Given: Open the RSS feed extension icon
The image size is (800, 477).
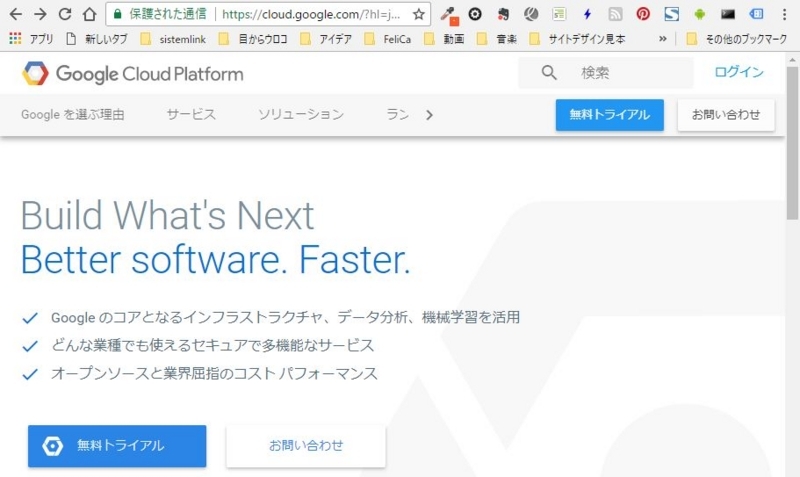Looking at the screenshot, I should pyautogui.click(x=615, y=14).
